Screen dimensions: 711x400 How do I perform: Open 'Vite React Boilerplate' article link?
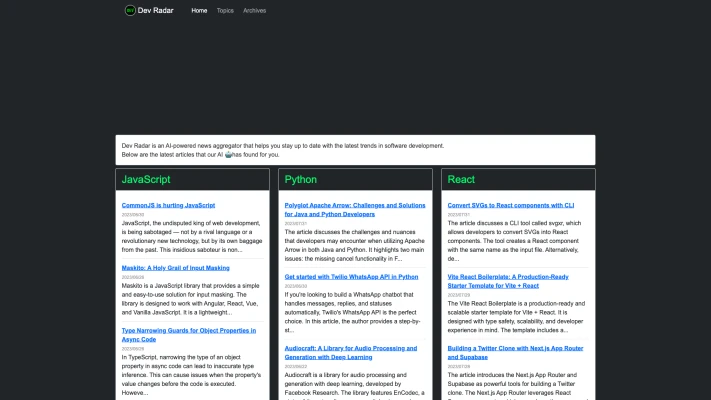click(x=508, y=281)
